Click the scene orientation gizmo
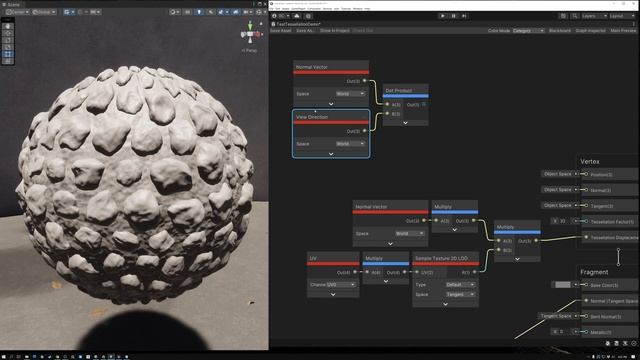This screenshot has height=360, width=640. click(x=250, y=34)
